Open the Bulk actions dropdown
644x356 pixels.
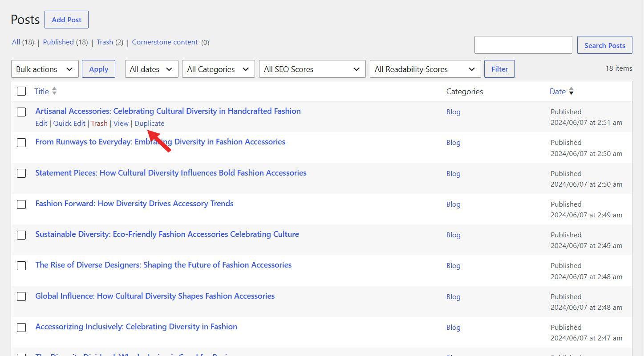point(45,69)
